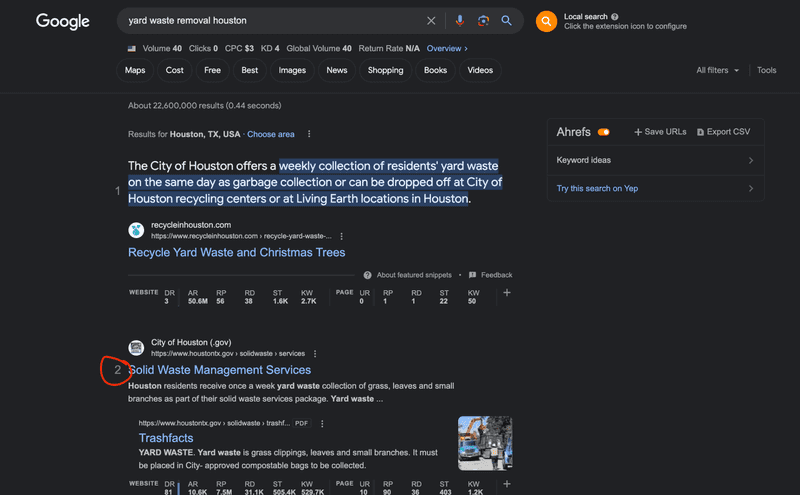The width and height of the screenshot is (800, 495).
Task: Open the orange Local search extension icon
Action: click(x=546, y=21)
